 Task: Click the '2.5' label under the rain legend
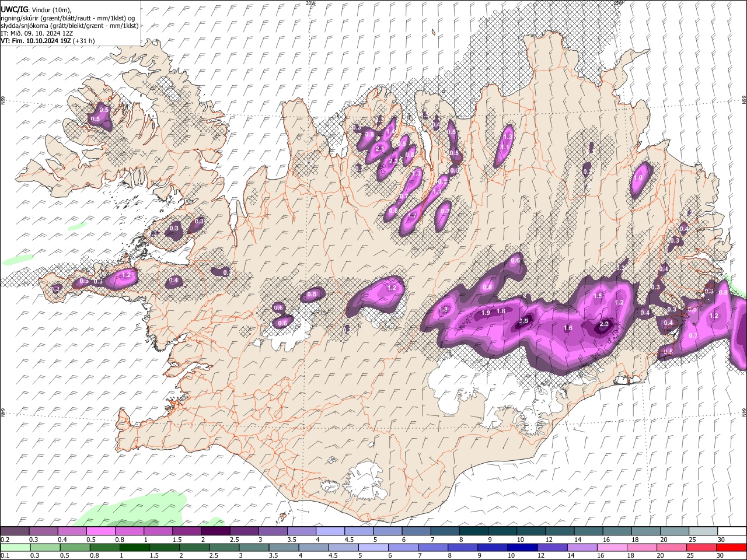point(215,555)
